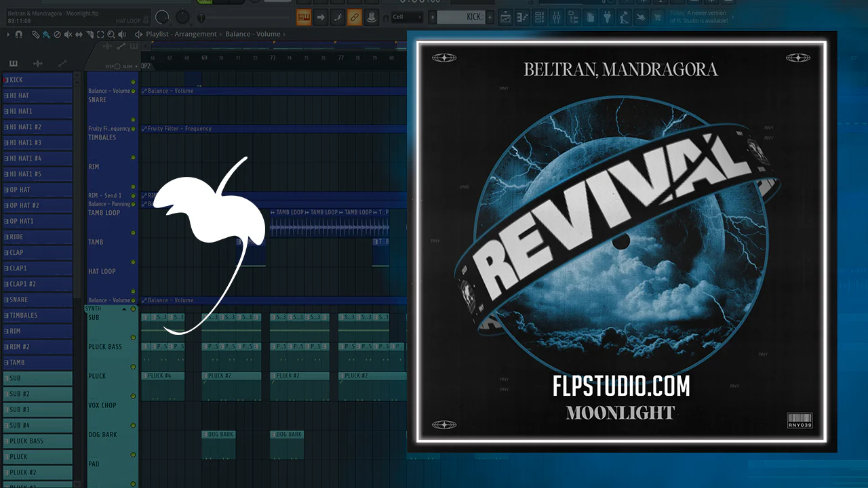Click the countdown arrow toolbar icon
The width and height of the screenshot is (868, 488).
click(x=321, y=17)
